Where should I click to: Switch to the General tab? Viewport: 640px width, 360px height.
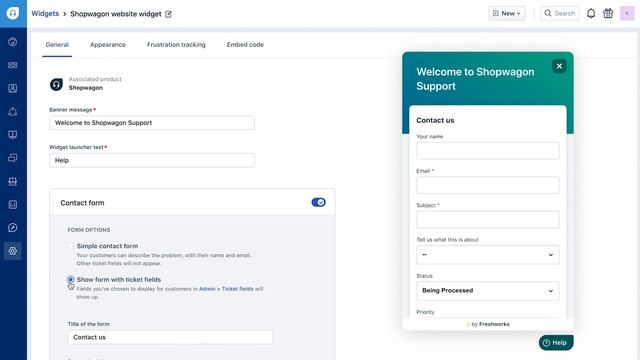point(57,44)
